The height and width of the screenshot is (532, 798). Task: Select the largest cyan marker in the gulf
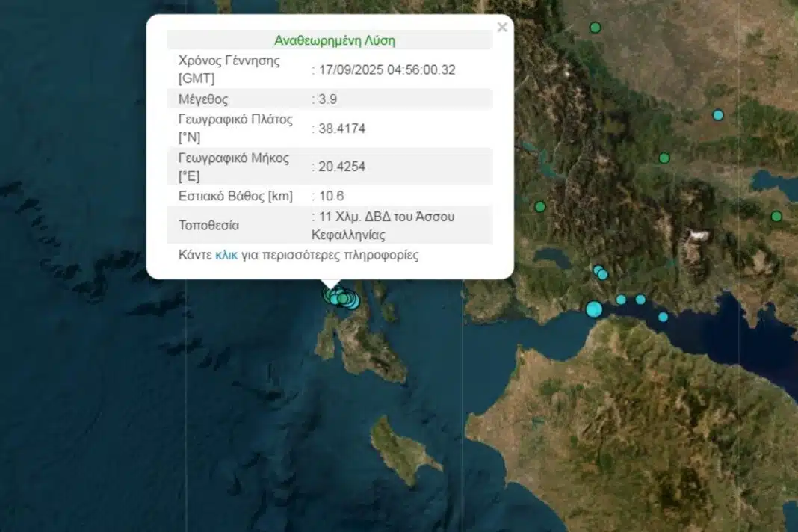point(594,309)
